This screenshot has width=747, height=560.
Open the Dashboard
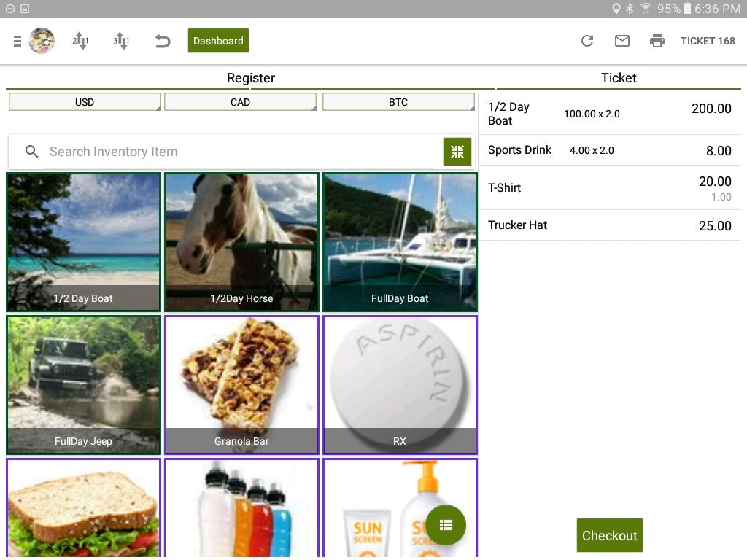[x=218, y=41]
